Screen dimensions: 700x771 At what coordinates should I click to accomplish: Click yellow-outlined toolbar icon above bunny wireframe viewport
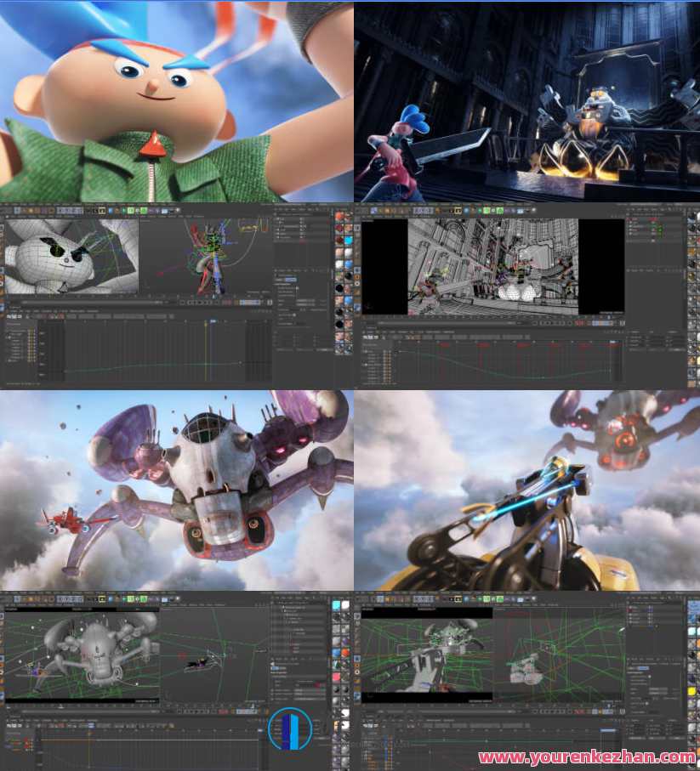point(101,210)
